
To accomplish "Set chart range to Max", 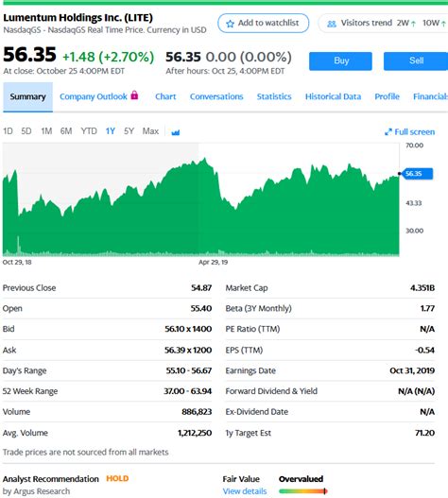I will click(x=150, y=131).
